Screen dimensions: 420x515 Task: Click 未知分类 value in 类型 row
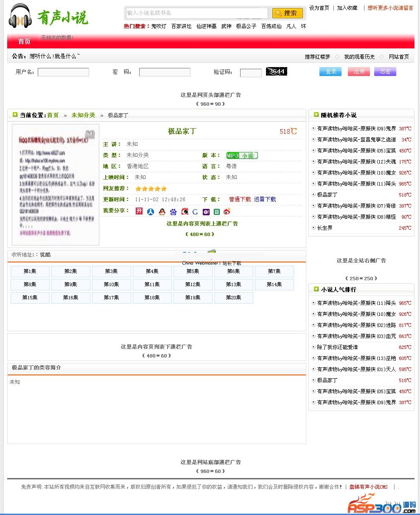[x=137, y=155]
